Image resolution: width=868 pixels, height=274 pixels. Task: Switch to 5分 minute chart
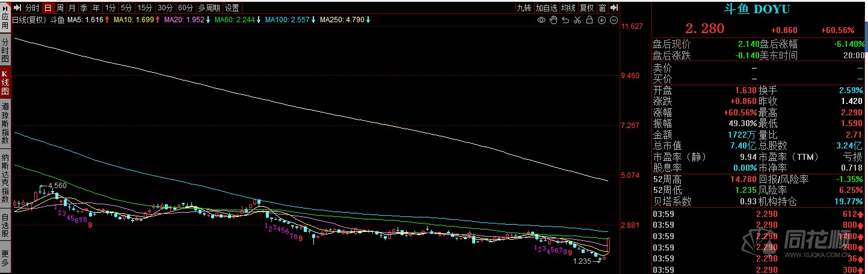click(x=126, y=8)
